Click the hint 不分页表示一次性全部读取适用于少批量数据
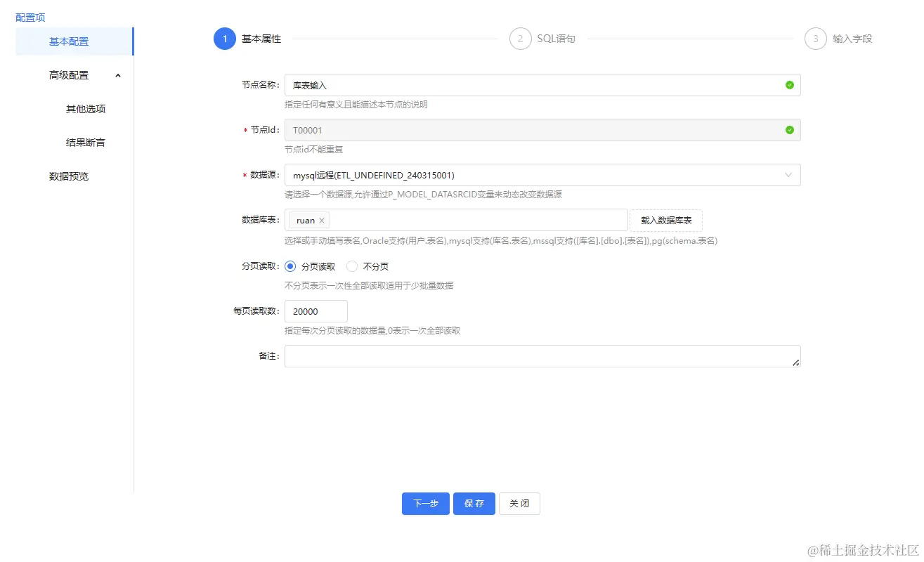 click(x=369, y=286)
